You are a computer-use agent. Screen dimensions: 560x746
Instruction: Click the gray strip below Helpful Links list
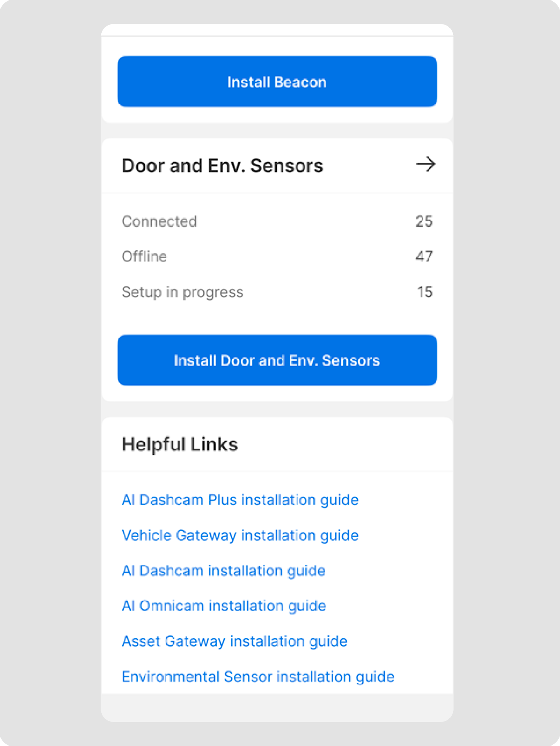pyautogui.click(x=277, y=707)
